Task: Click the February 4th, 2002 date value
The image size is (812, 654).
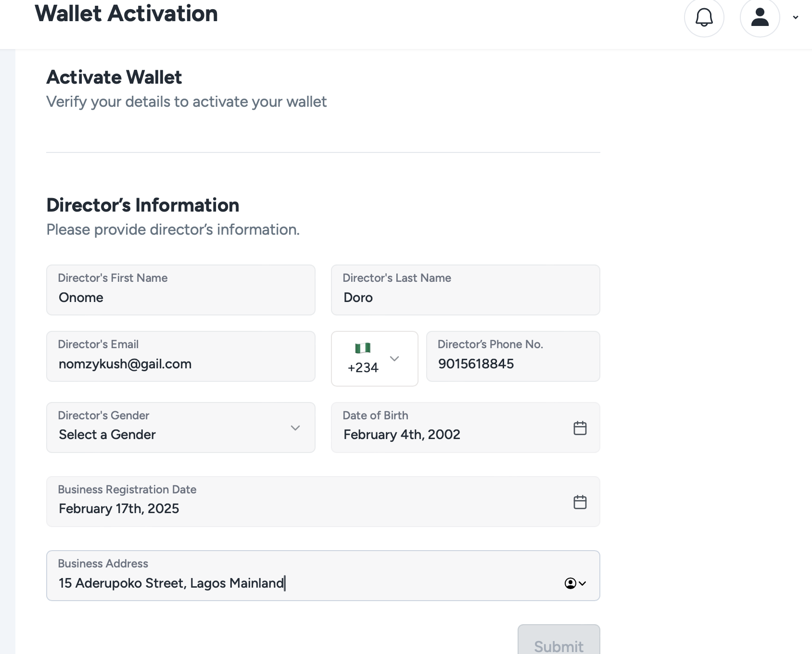Action: pyautogui.click(x=402, y=435)
